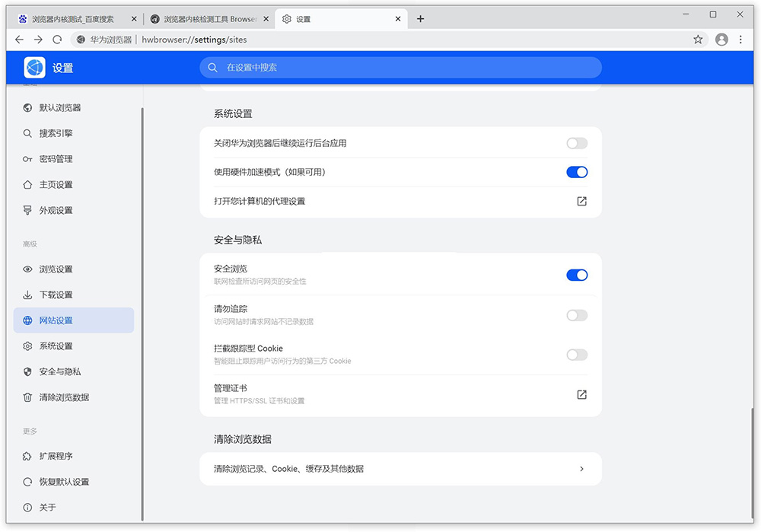Image resolution: width=761 pixels, height=532 pixels.
Task: Turn on 拦截跟踪型 Cookie blocking
Action: (576, 355)
